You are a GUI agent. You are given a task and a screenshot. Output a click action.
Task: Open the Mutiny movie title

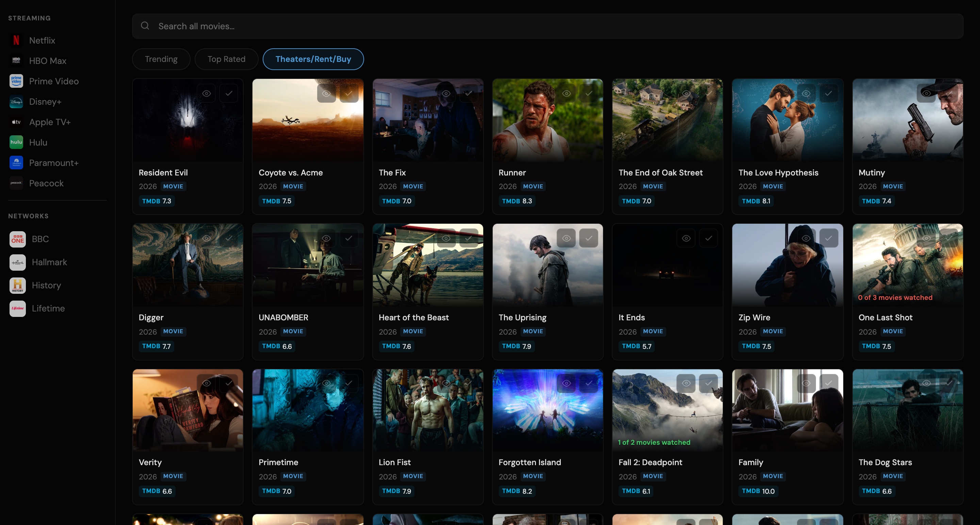coord(871,173)
